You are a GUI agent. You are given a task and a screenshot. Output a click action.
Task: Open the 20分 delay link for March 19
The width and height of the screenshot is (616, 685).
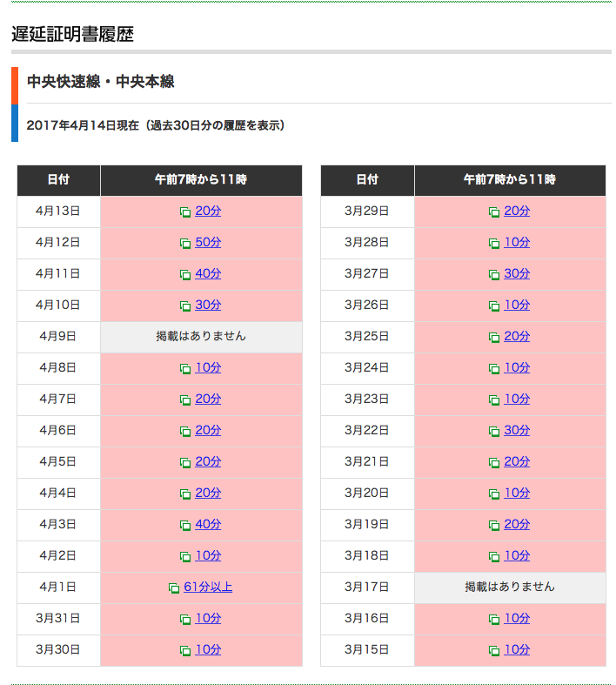[517, 524]
